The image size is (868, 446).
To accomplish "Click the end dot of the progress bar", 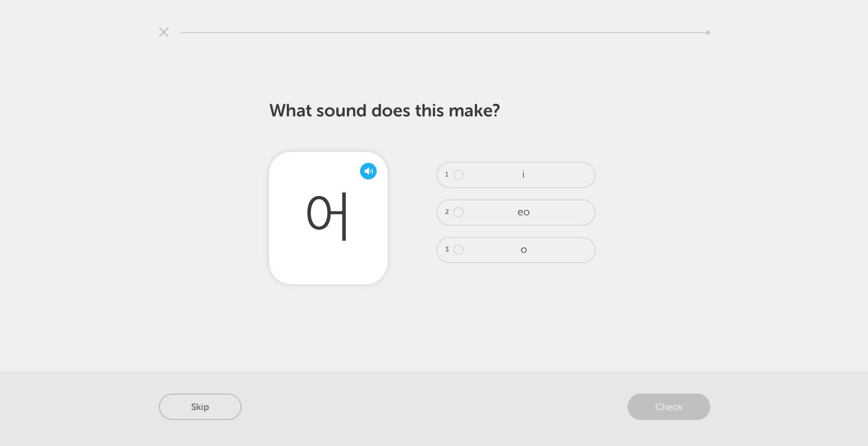I will (708, 33).
